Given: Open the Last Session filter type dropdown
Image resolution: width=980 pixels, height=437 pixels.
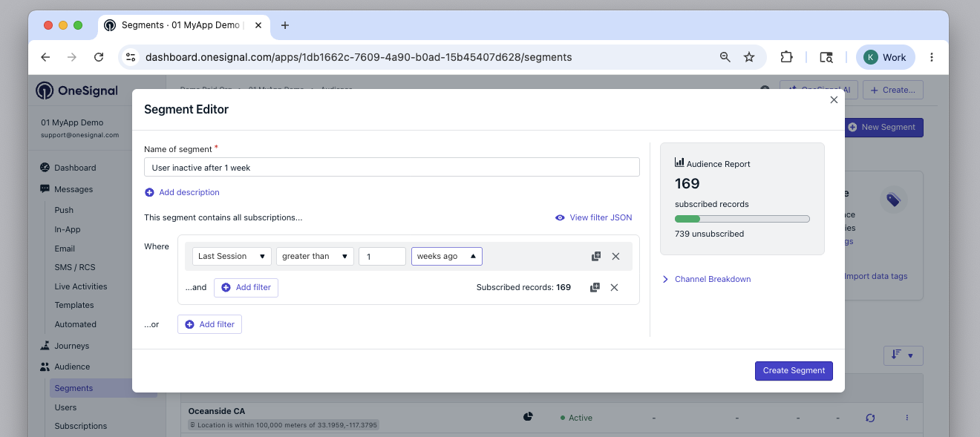Looking at the screenshot, I should pos(232,256).
